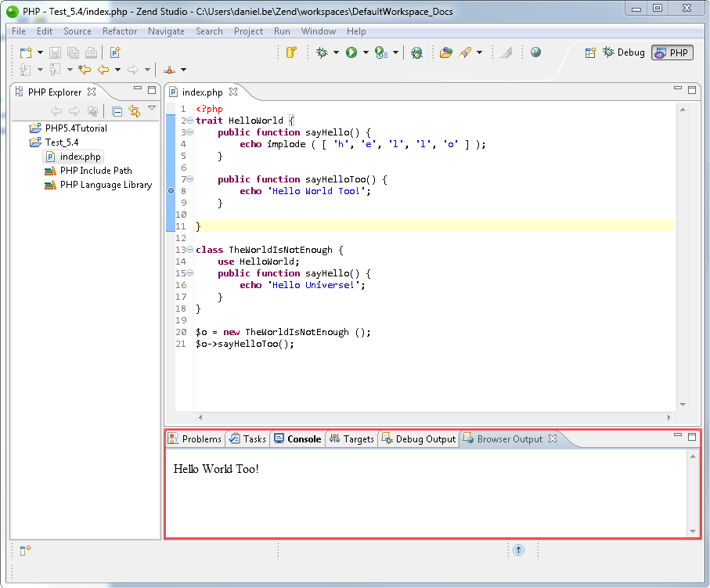Click the Open Type folder icon
The height and width of the screenshot is (588, 710).
click(x=446, y=52)
